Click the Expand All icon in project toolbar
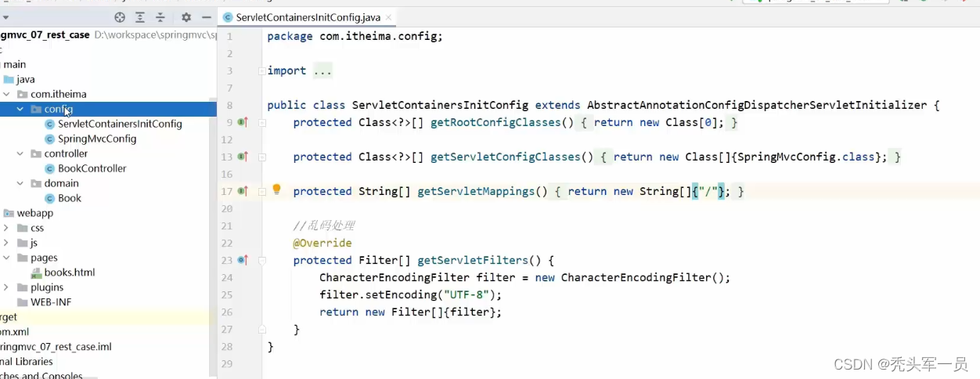 coord(140,16)
